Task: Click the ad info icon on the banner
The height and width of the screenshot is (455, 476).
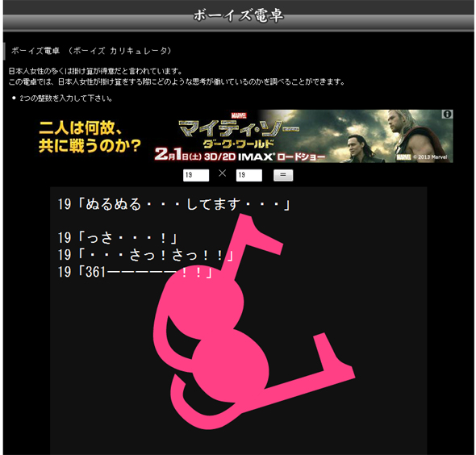Action: pyautogui.click(x=447, y=114)
